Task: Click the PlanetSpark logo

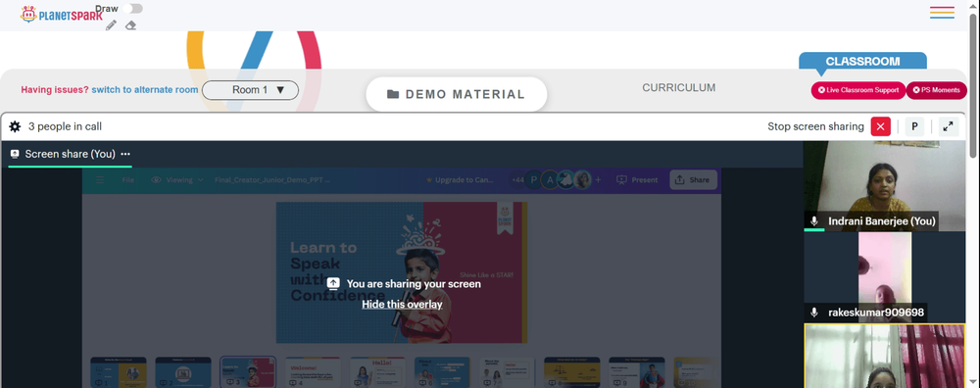Action: (61, 15)
